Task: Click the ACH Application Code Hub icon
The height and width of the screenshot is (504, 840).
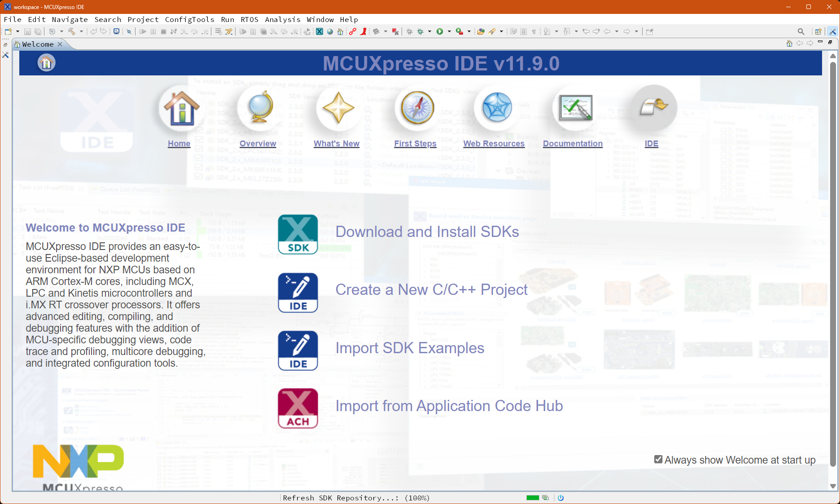Action: 297,408
